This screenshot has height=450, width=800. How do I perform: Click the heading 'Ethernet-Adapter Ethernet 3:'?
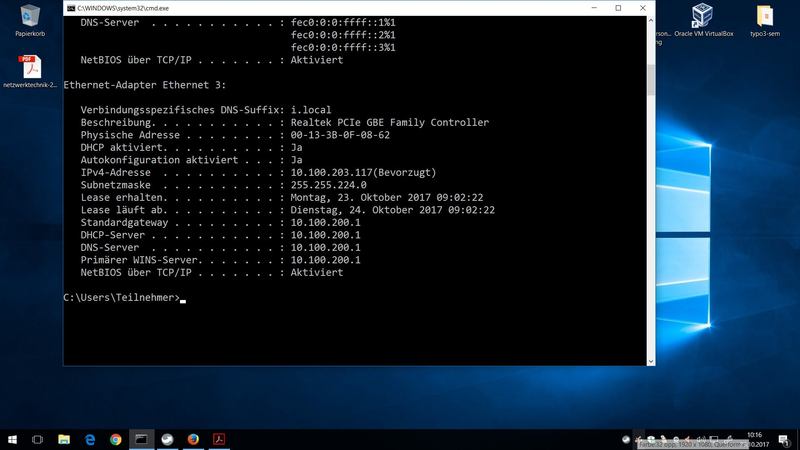(x=144, y=85)
